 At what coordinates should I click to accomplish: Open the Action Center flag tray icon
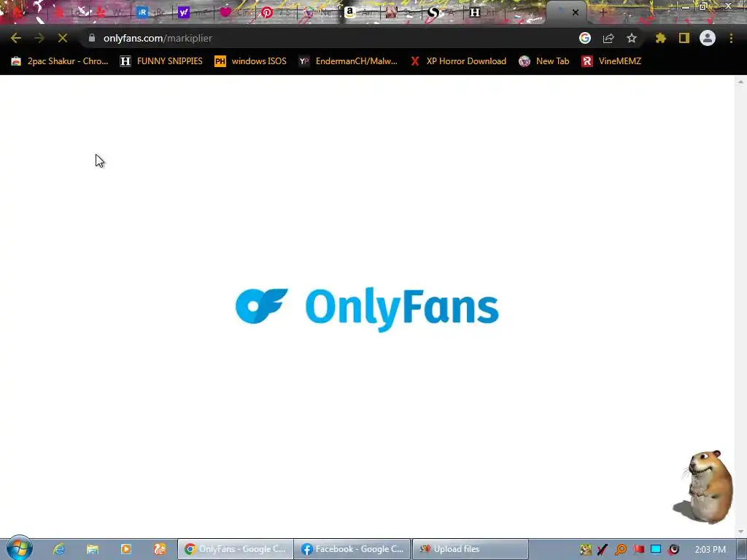click(638, 549)
